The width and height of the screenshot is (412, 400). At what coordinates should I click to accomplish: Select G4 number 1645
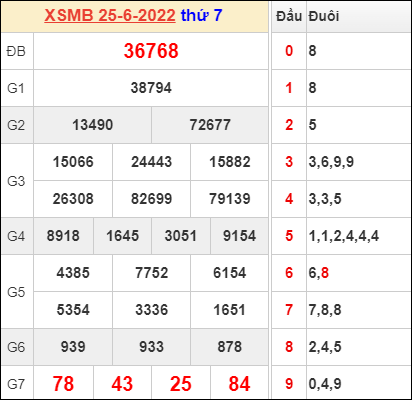tap(122, 236)
